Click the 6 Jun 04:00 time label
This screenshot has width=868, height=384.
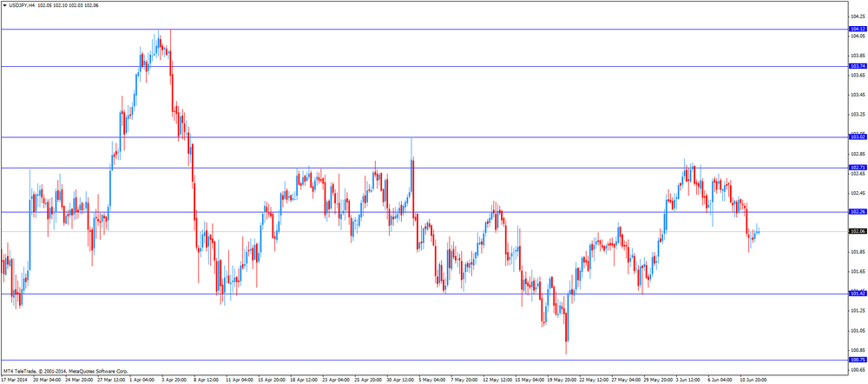[720, 380]
